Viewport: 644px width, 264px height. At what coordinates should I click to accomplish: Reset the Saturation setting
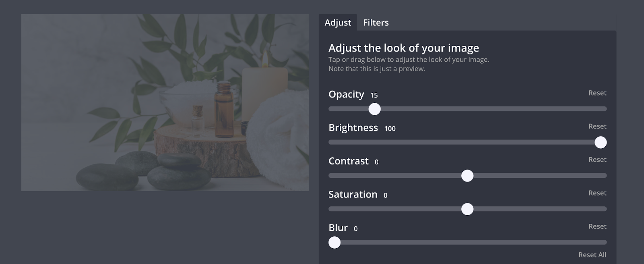click(x=597, y=193)
